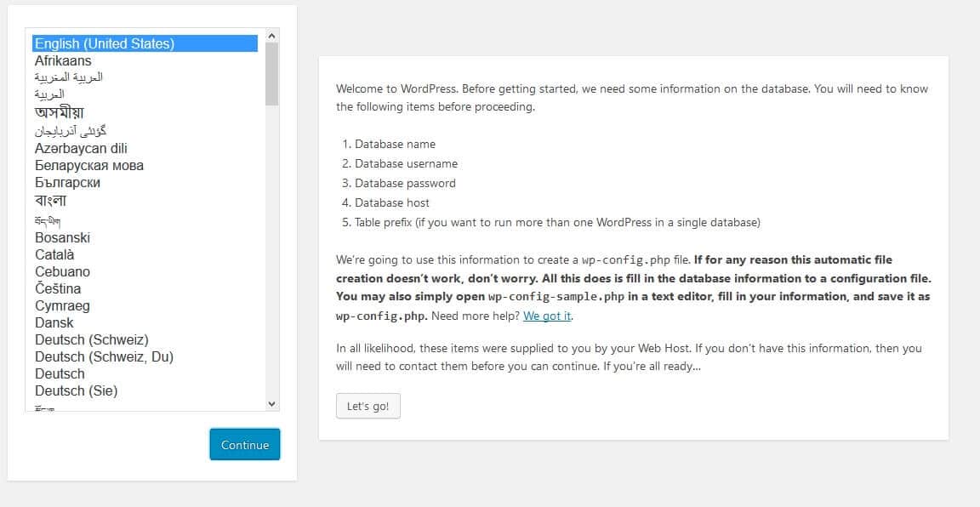The height and width of the screenshot is (507, 980).
Task: Select Cebuano in the language list
Action: click(x=62, y=271)
